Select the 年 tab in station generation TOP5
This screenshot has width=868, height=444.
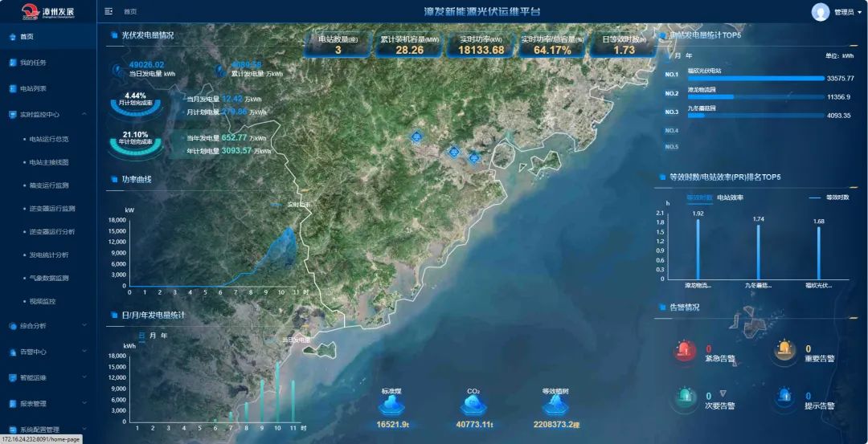click(689, 55)
